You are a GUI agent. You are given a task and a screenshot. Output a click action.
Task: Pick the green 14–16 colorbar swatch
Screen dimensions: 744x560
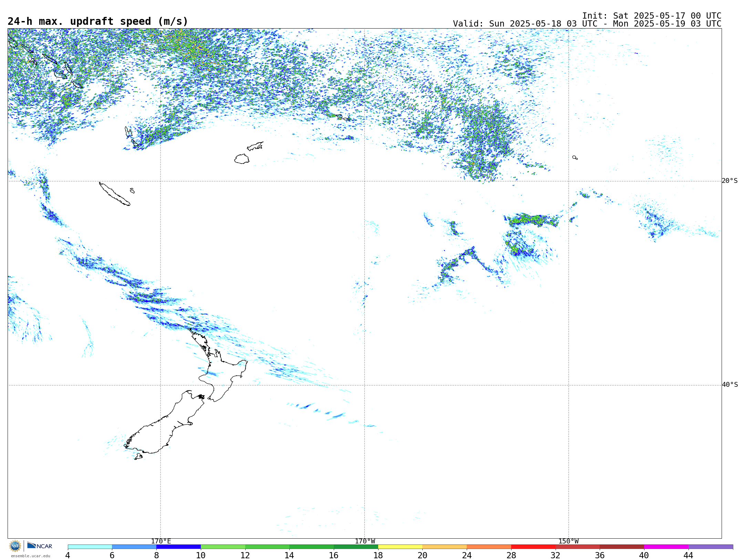pyautogui.click(x=311, y=547)
